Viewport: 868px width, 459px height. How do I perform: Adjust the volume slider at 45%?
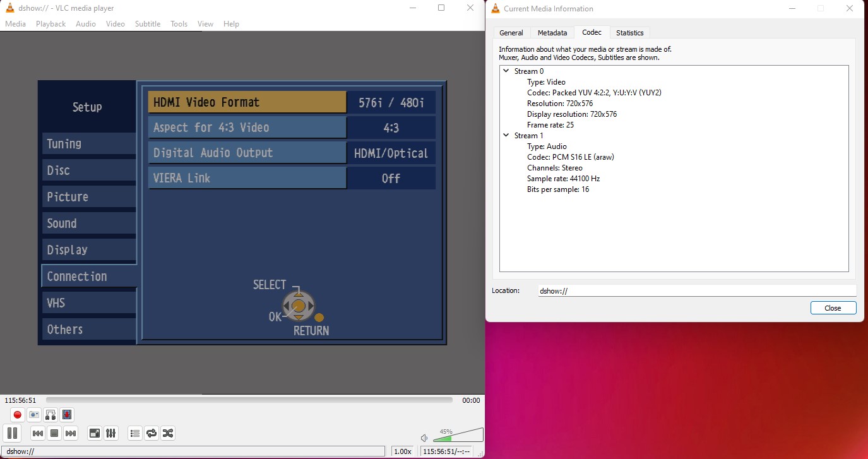coord(458,435)
